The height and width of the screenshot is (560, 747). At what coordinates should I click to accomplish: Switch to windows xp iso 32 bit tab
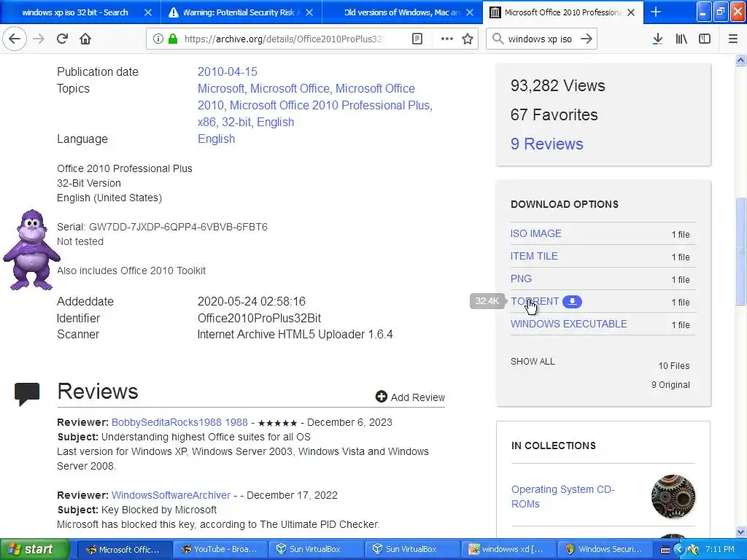click(x=75, y=12)
